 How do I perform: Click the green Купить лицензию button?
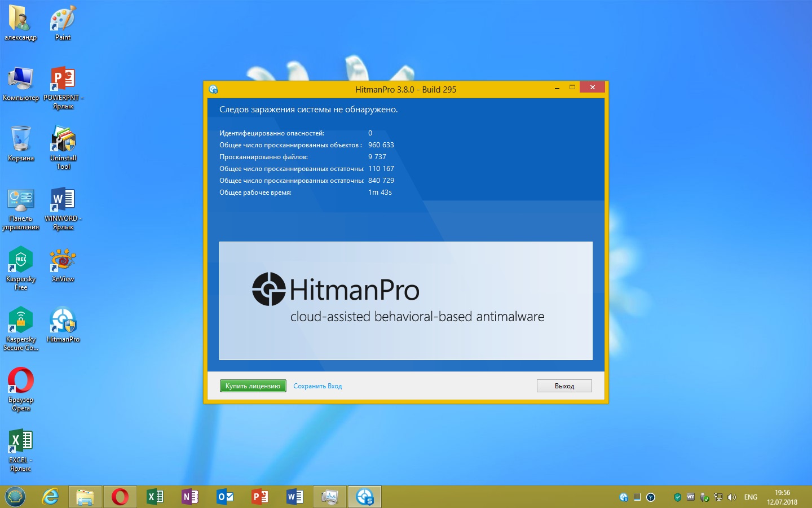click(x=253, y=386)
